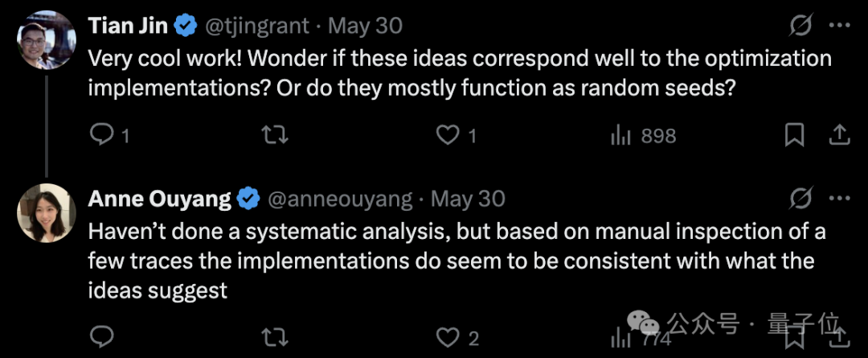Open Tian Jin's profile picture

click(x=47, y=40)
